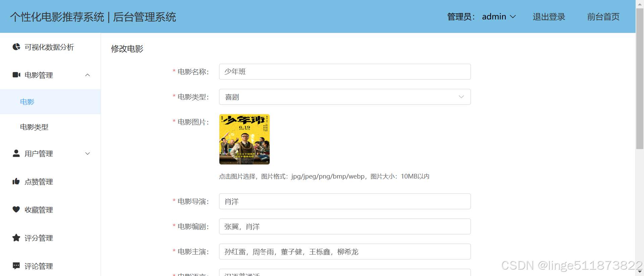Click the admin username in header
Image resolution: width=644 pixels, height=276 pixels.
tap(494, 17)
